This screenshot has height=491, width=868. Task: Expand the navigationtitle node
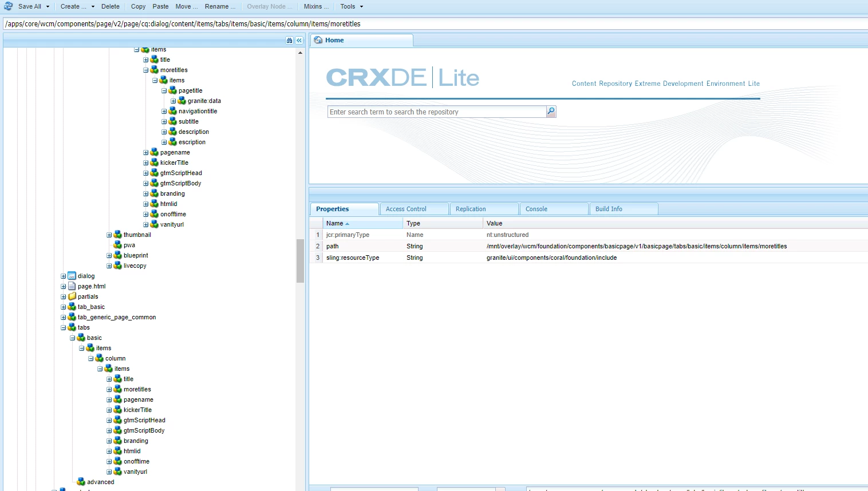point(164,111)
